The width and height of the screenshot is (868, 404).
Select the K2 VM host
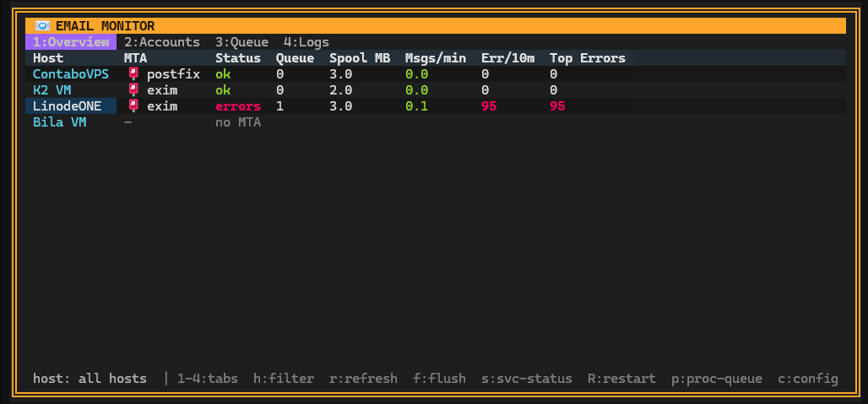pyautogui.click(x=52, y=90)
